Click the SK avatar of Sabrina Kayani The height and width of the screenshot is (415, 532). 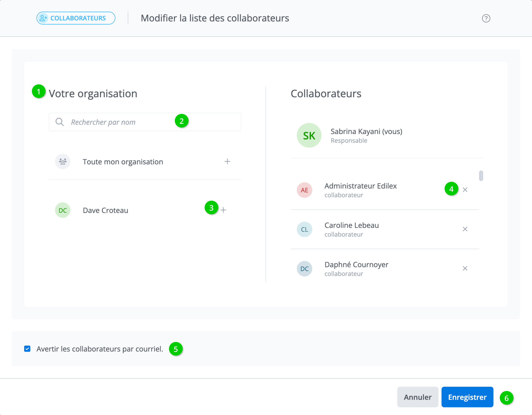coord(309,135)
